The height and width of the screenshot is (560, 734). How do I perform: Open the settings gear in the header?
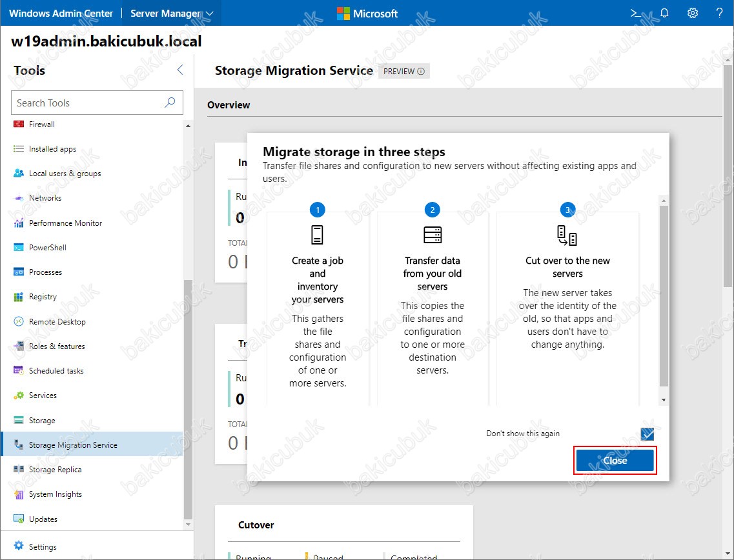tap(692, 13)
